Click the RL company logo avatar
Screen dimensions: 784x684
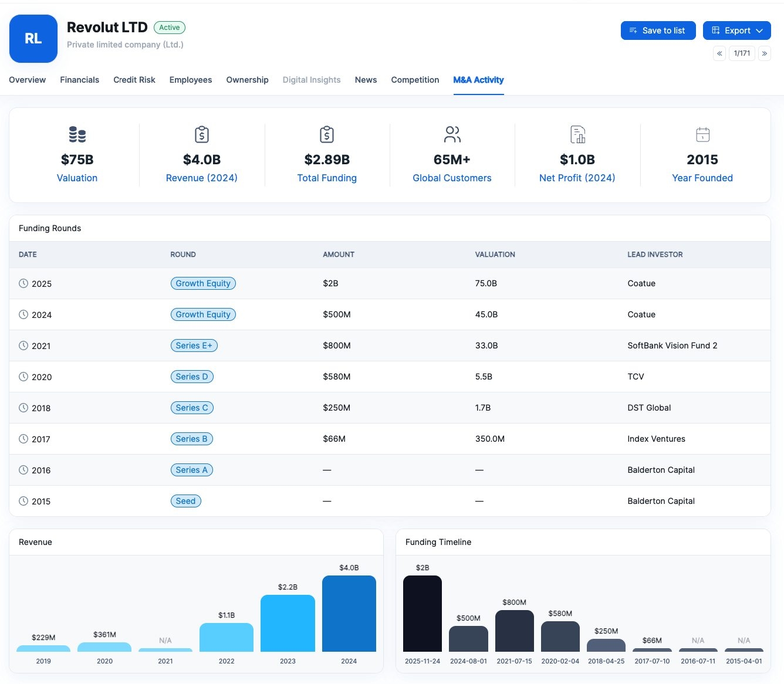33,39
